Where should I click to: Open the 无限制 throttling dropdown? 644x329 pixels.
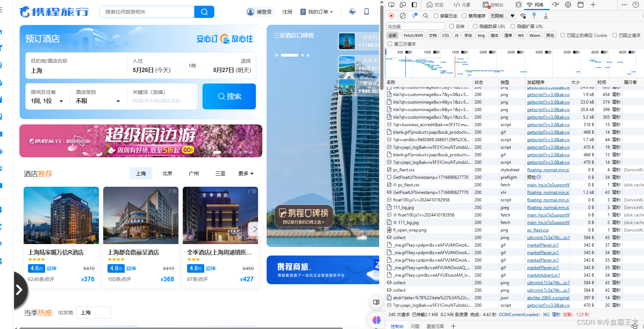(x=502, y=16)
